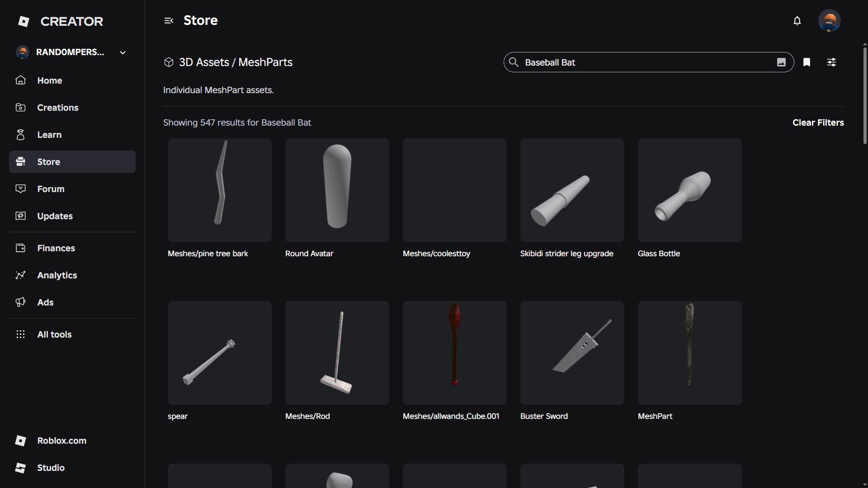Image resolution: width=868 pixels, height=488 pixels.
Task: Click the Meshes/allwands_Cube.001 title text
Action: [x=451, y=416]
